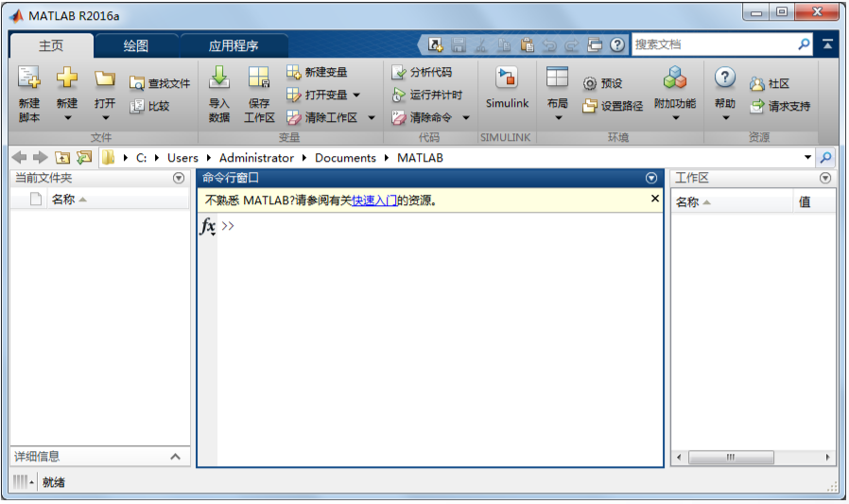Viewport: 849px width, 504px height.
Task: Open 打开变量 dropdown arrow
Action: 356,96
